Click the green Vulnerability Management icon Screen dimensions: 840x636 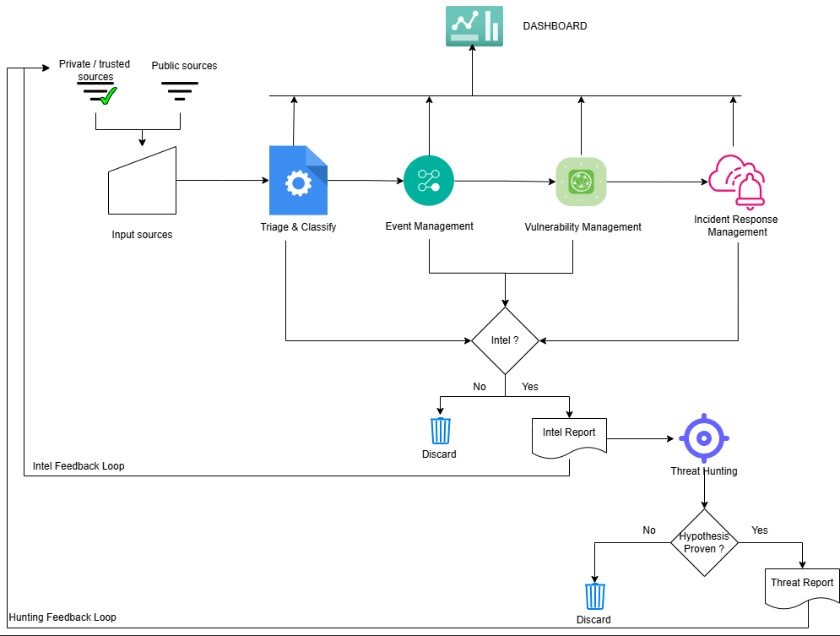(581, 182)
